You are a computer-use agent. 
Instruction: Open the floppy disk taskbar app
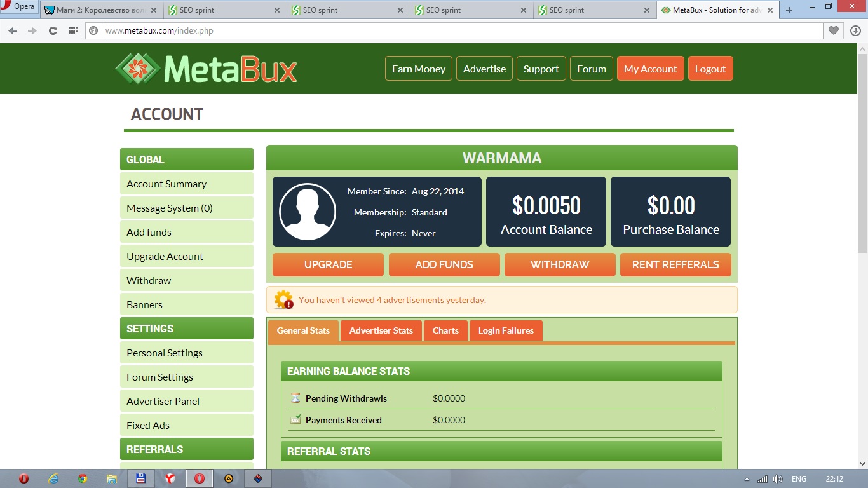coord(141,479)
